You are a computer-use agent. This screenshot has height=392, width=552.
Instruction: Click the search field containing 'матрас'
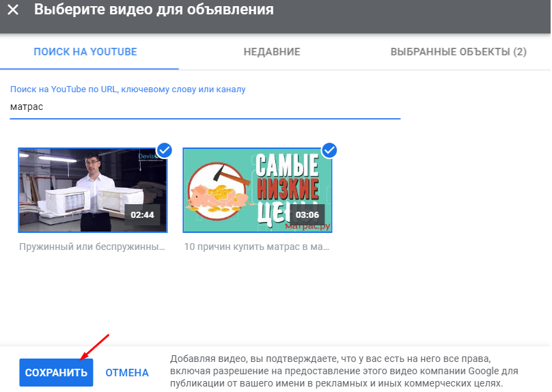205,107
